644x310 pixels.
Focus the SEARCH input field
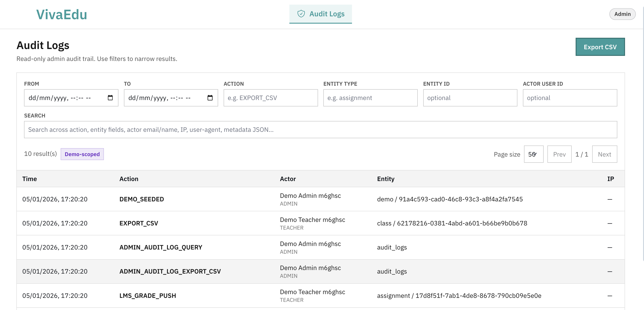pos(320,130)
